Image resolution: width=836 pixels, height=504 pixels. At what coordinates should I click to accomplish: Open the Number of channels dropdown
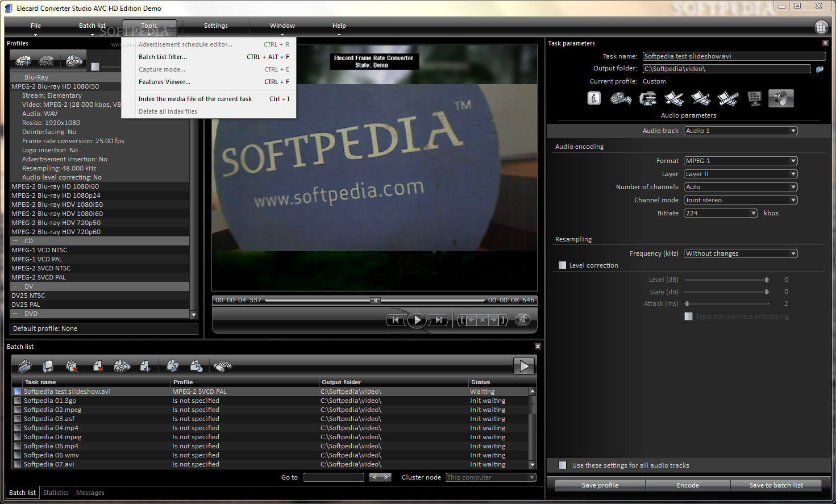[x=741, y=187]
